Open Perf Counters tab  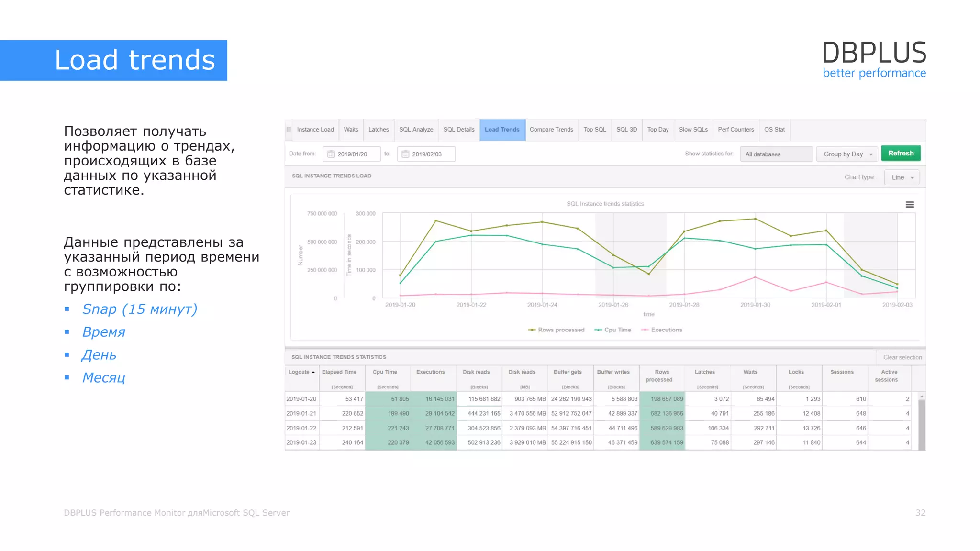[736, 130]
